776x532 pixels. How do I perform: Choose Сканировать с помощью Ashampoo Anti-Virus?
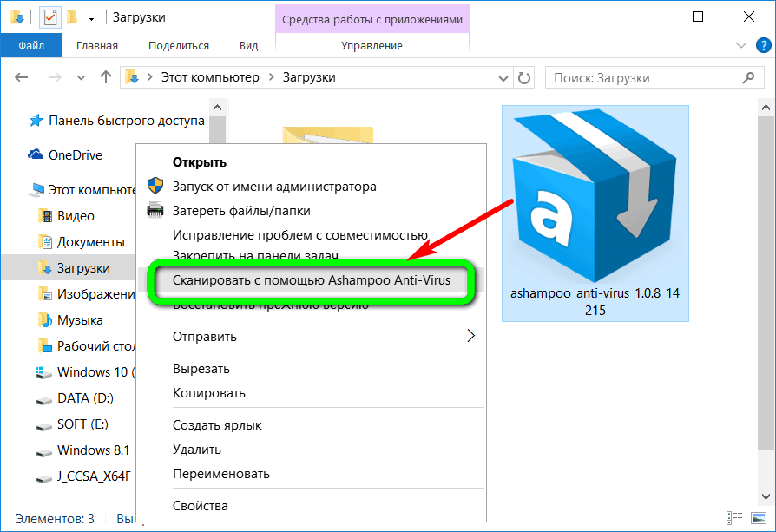pos(312,280)
